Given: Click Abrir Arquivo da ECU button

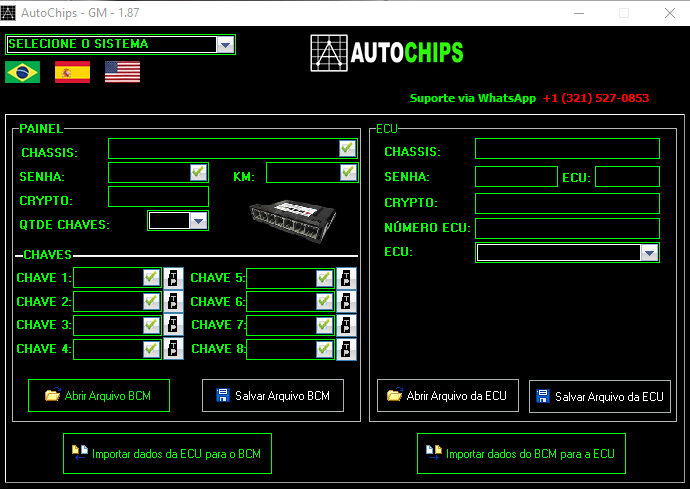Looking at the screenshot, I should [x=448, y=396].
